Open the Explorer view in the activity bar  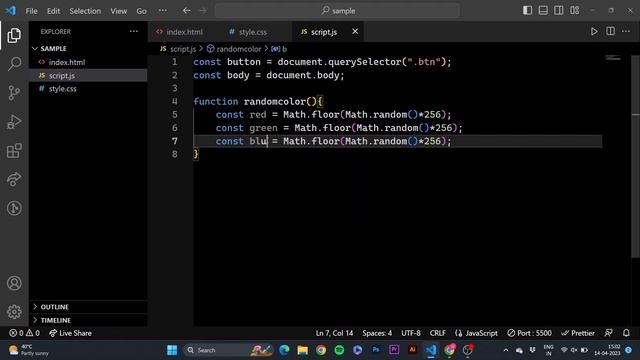14,36
